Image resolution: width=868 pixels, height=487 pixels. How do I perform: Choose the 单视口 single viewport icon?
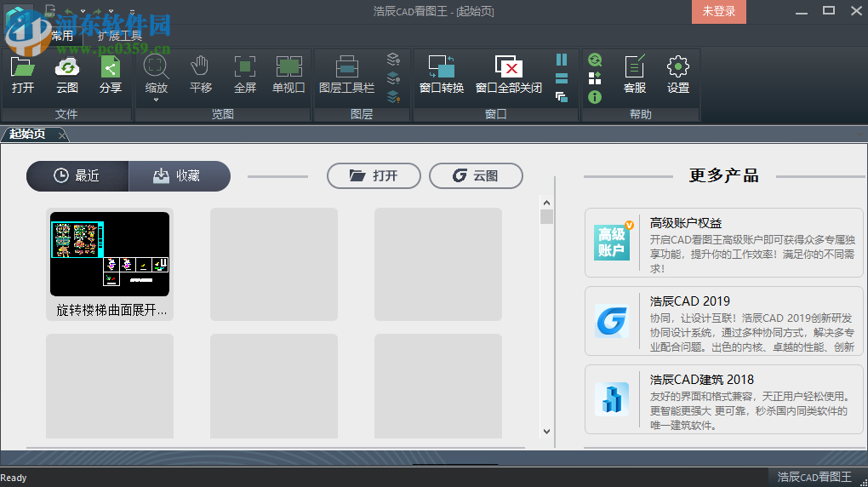point(288,75)
